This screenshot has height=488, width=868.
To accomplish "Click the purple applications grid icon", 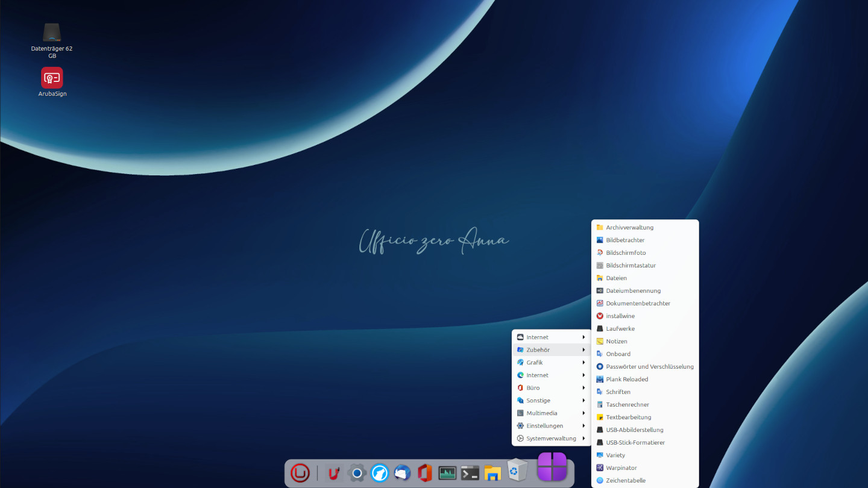I will click(552, 467).
